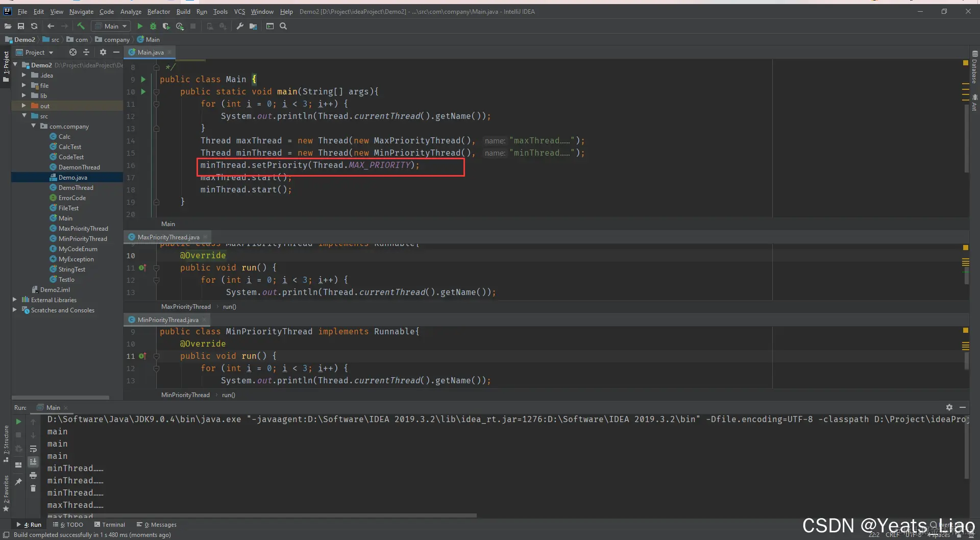This screenshot has height=540, width=980.
Task: Collapse the com.company package
Action: 33,126
